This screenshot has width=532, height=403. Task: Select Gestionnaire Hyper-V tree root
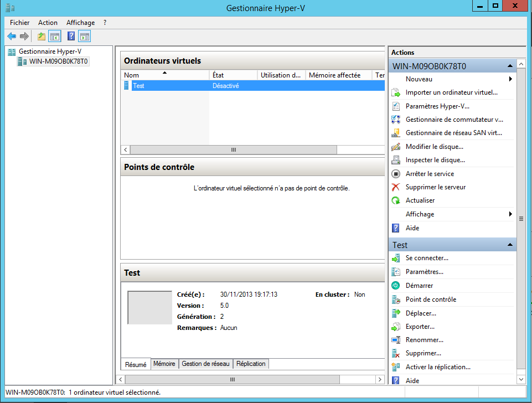50,51
